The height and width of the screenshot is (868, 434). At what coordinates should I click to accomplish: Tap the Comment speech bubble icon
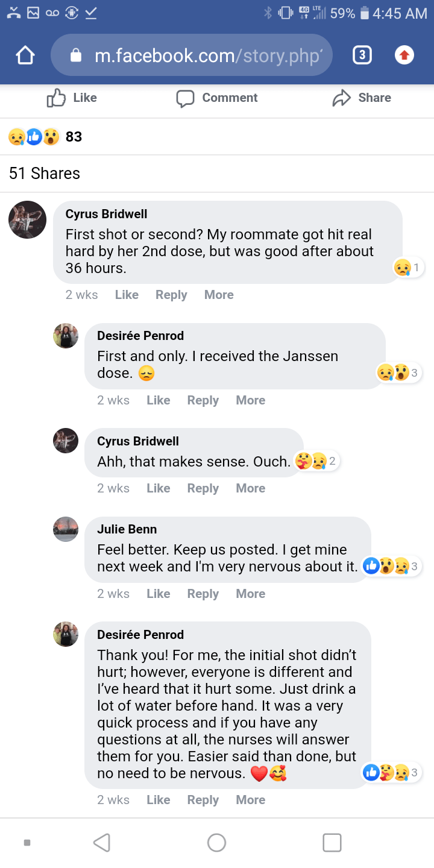[x=185, y=98]
